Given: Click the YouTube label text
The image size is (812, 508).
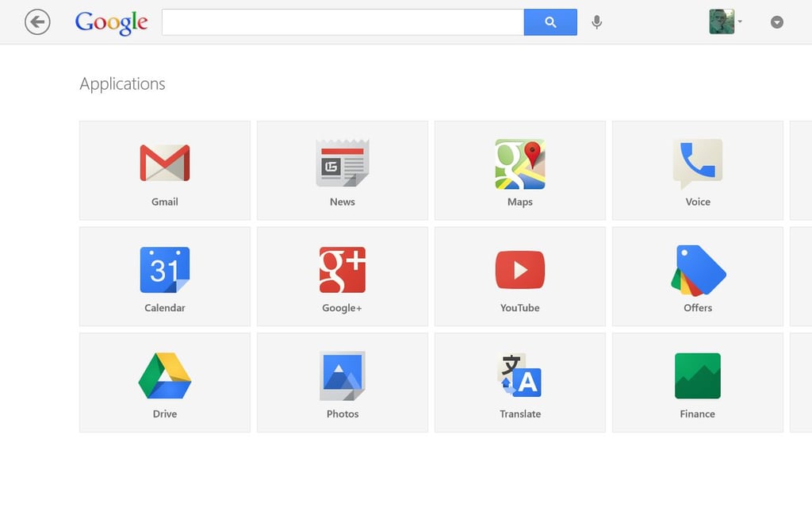Looking at the screenshot, I should point(520,308).
